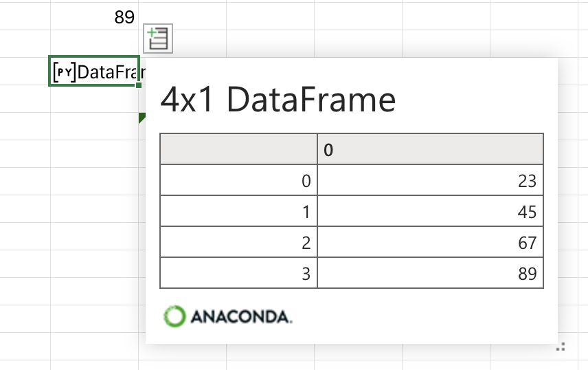Click the 4x1 DataFrame title text

pos(278,100)
